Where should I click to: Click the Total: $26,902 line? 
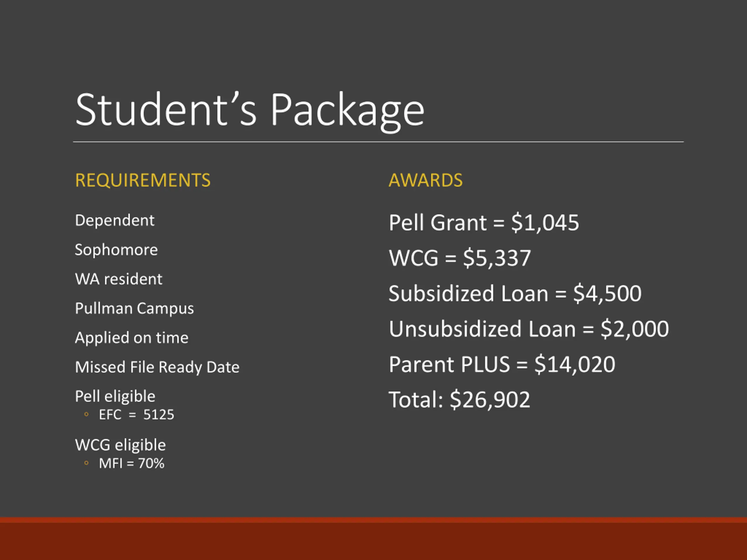tap(460, 400)
